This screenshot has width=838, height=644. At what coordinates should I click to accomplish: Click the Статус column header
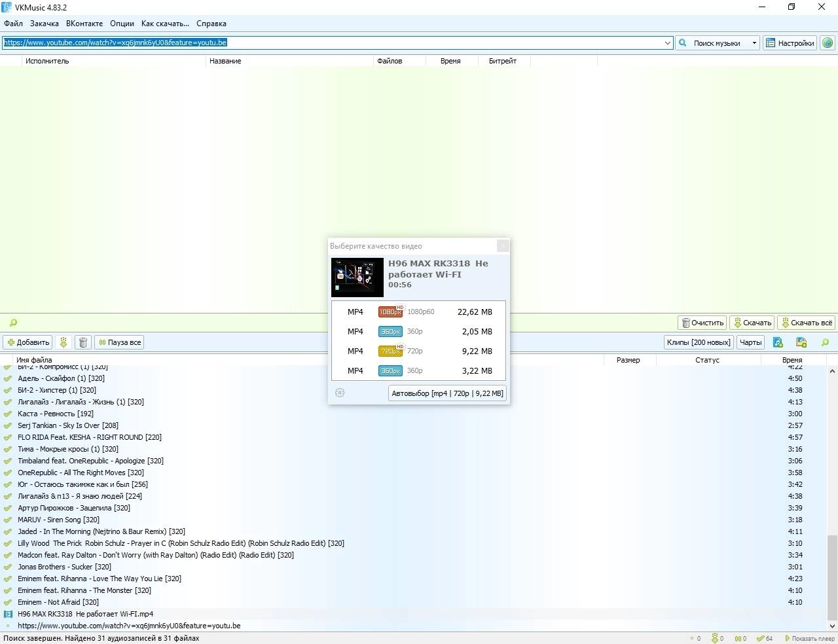[708, 360]
